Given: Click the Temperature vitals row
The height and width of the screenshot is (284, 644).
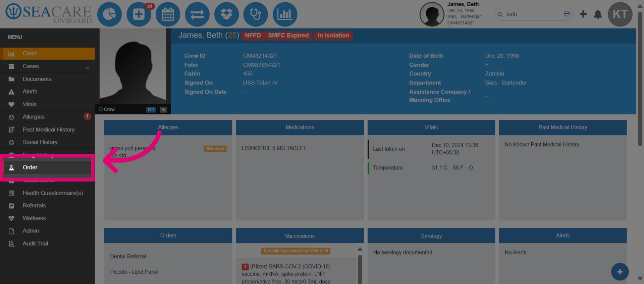Looking at the screenshot, I should 431,168.
